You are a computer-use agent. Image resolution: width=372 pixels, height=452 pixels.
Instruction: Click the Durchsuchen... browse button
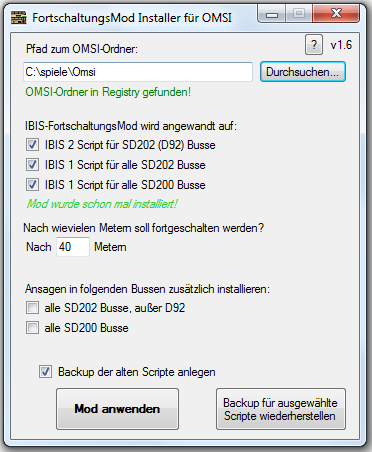303,72
